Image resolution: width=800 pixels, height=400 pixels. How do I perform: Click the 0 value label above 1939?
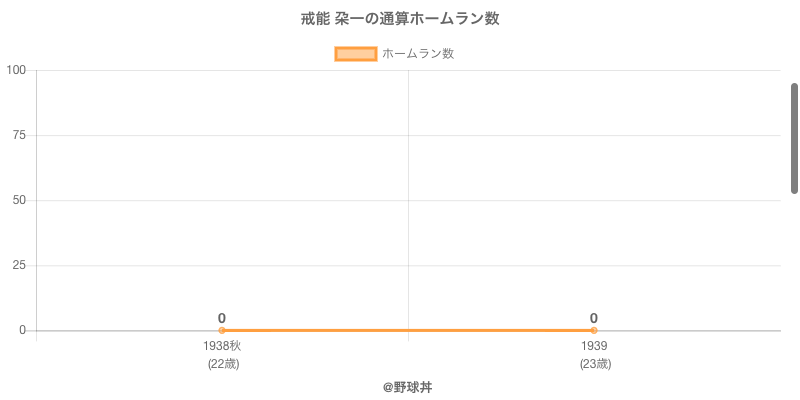tap(594, 318)
